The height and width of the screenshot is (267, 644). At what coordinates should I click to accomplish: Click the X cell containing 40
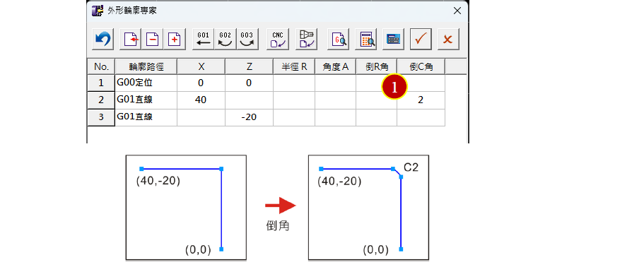[201, 100]
